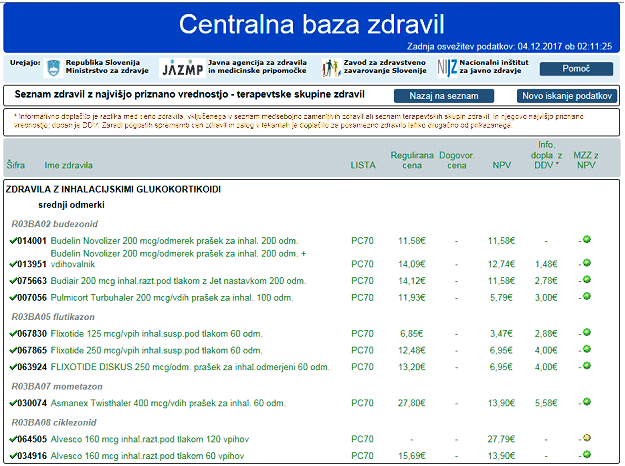
Task: Select the checkmark beside code 013951
Action: pos(13,264)
